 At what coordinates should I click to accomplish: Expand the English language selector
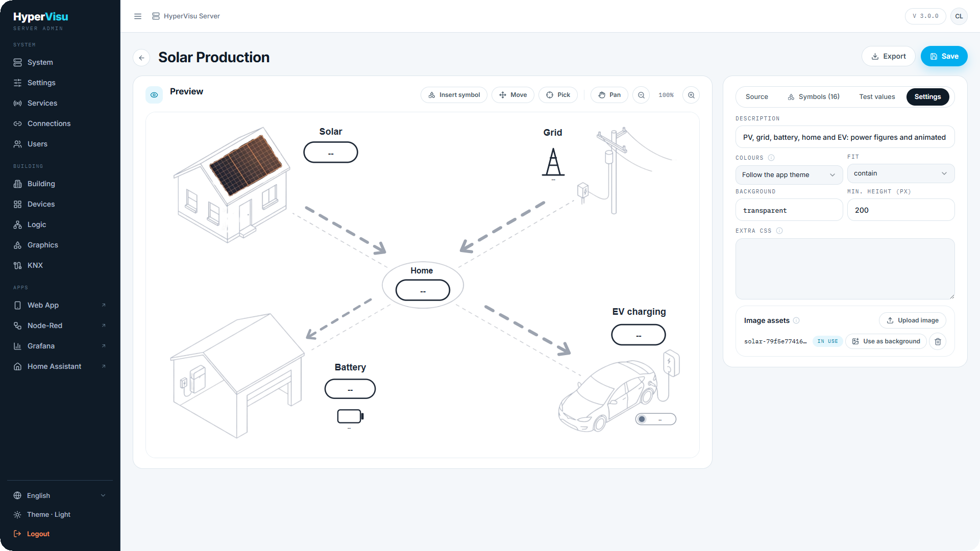point(60,495)
